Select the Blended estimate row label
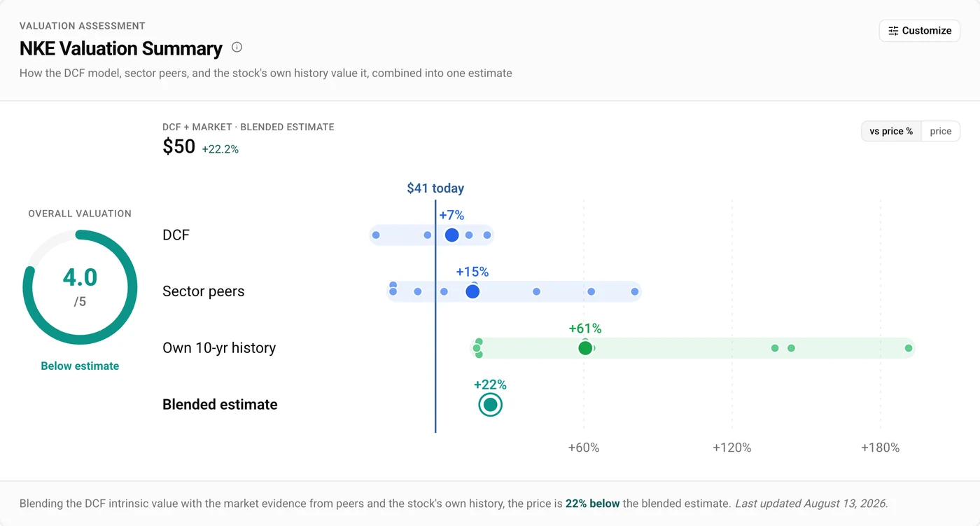 click(x=220, y=405)
